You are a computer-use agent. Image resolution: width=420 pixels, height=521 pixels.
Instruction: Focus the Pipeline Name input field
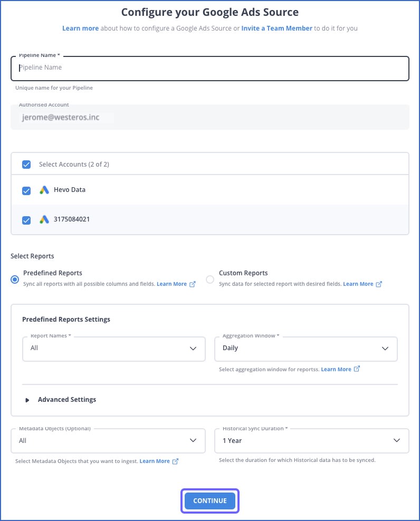click(210, 69)
